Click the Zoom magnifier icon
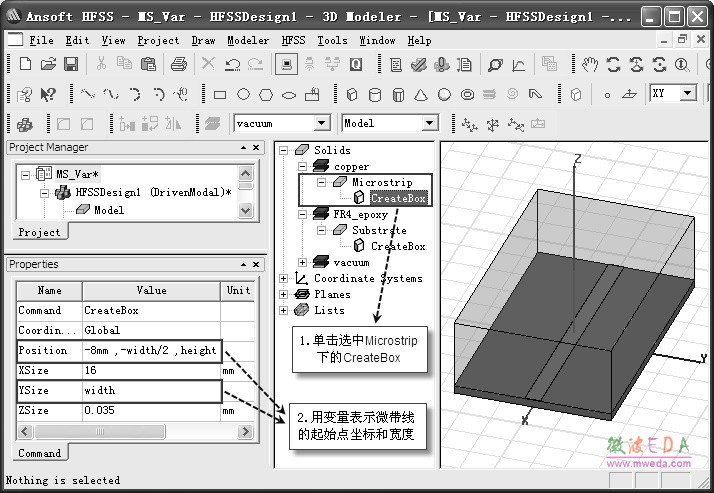The image size is (714, 493). click(682, 65)
